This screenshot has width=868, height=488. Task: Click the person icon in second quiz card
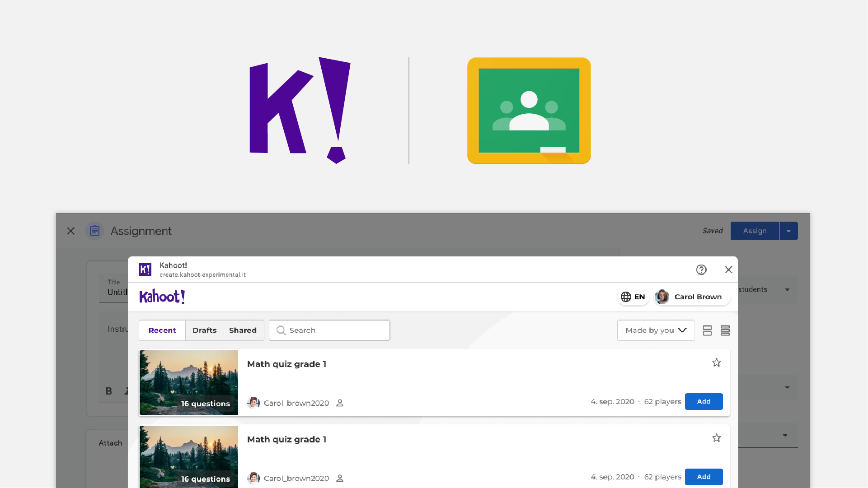point(340,479)
